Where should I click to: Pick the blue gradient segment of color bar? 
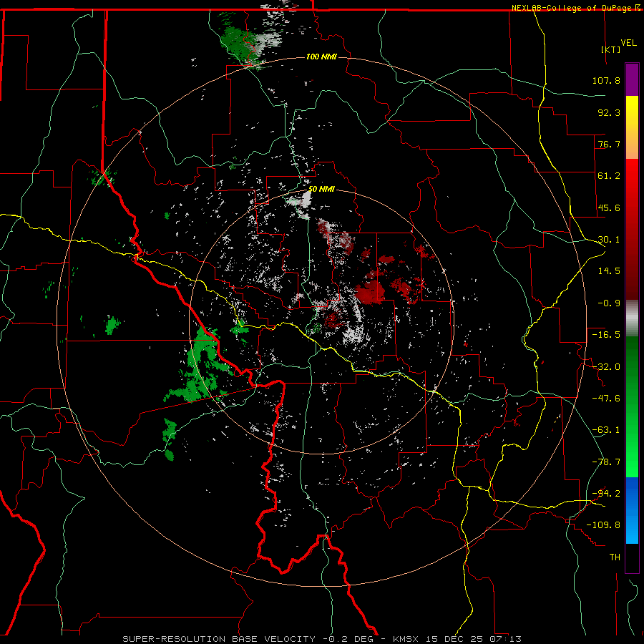coord(632,510)
